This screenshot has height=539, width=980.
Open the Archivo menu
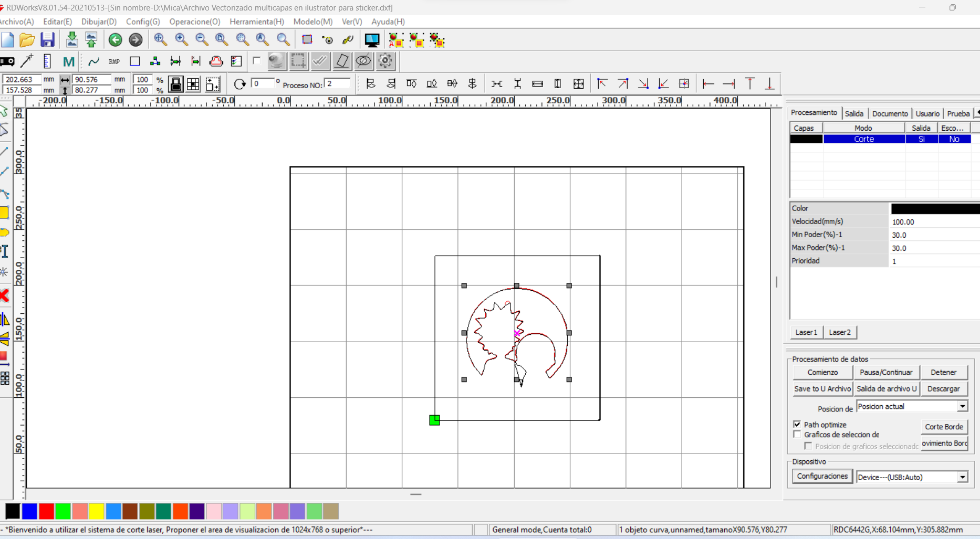click(x=17, y=22)
